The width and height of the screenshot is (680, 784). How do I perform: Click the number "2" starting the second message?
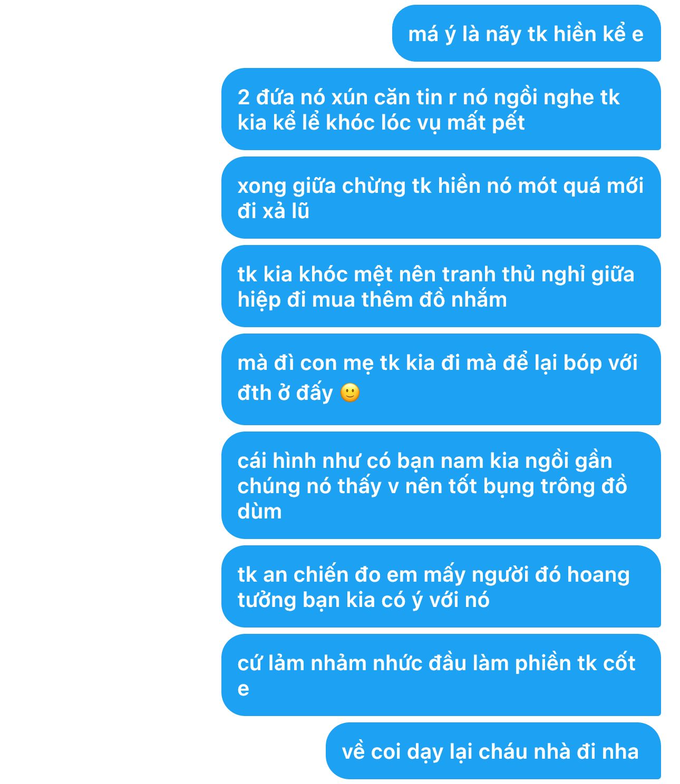[x=244, y=97]
